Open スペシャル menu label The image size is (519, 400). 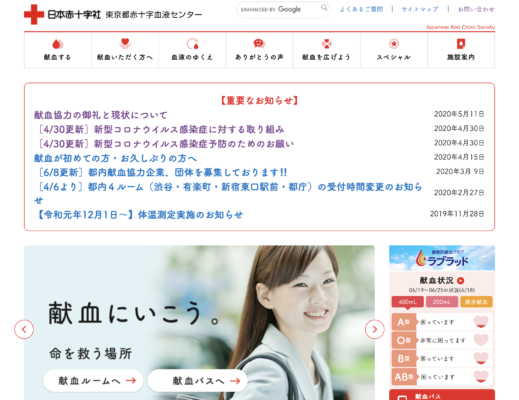coord(394,57)
